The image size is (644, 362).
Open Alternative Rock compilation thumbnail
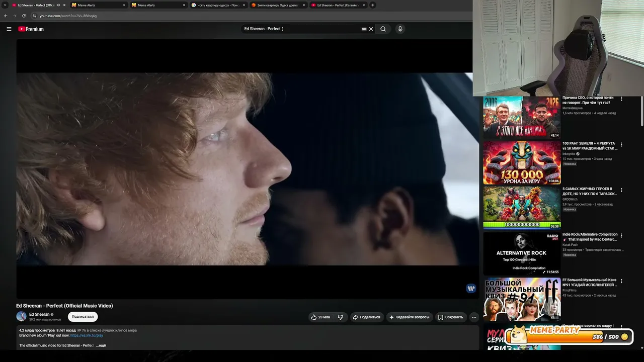[x=522, y=254]
